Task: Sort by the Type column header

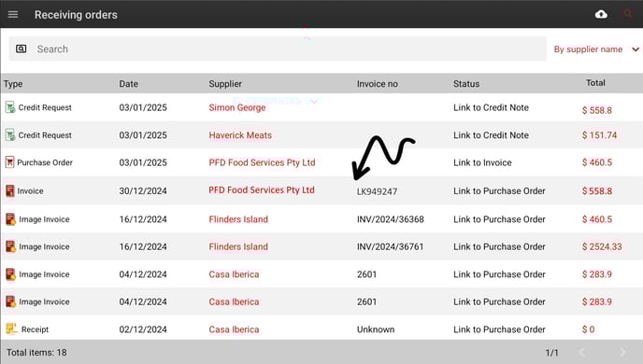Action: click(x=13, y=84)
